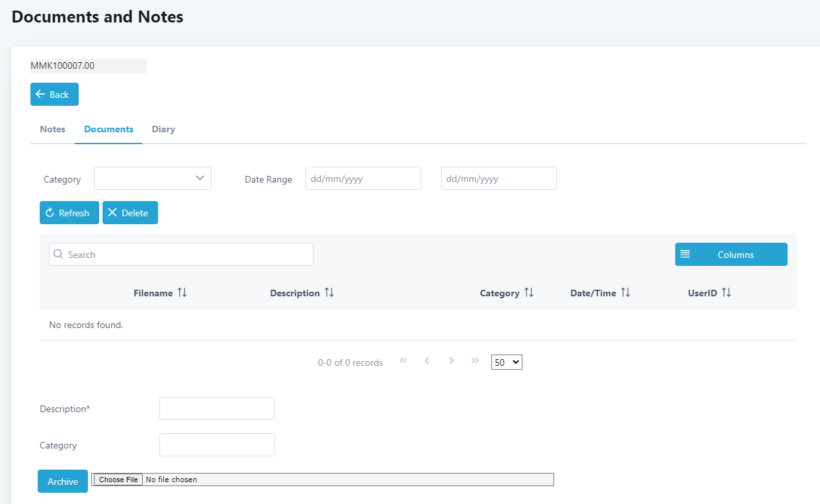Screen dimensions: 820x504
Task: Go to the first page of records
Action: [x=403, y=360]
